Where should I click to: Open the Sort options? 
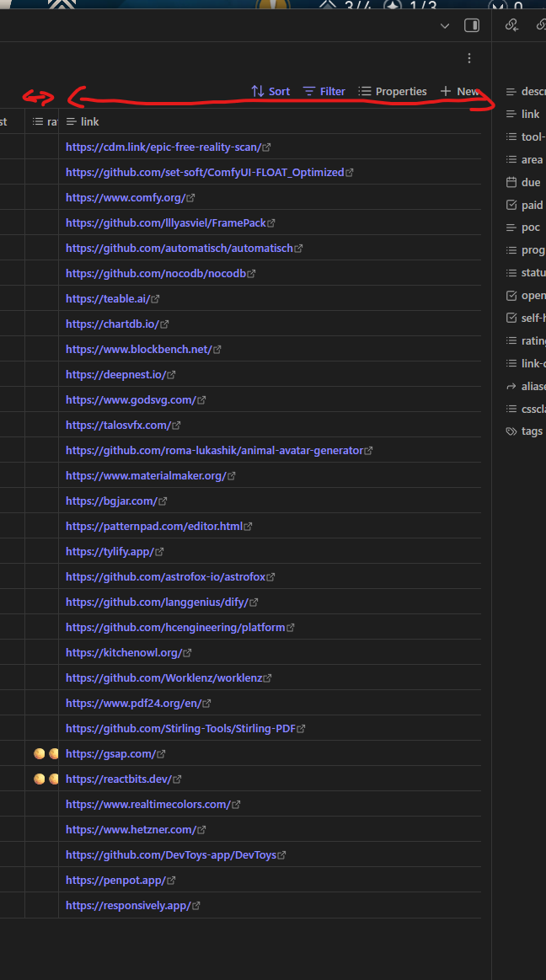click(x=270, y=91)
